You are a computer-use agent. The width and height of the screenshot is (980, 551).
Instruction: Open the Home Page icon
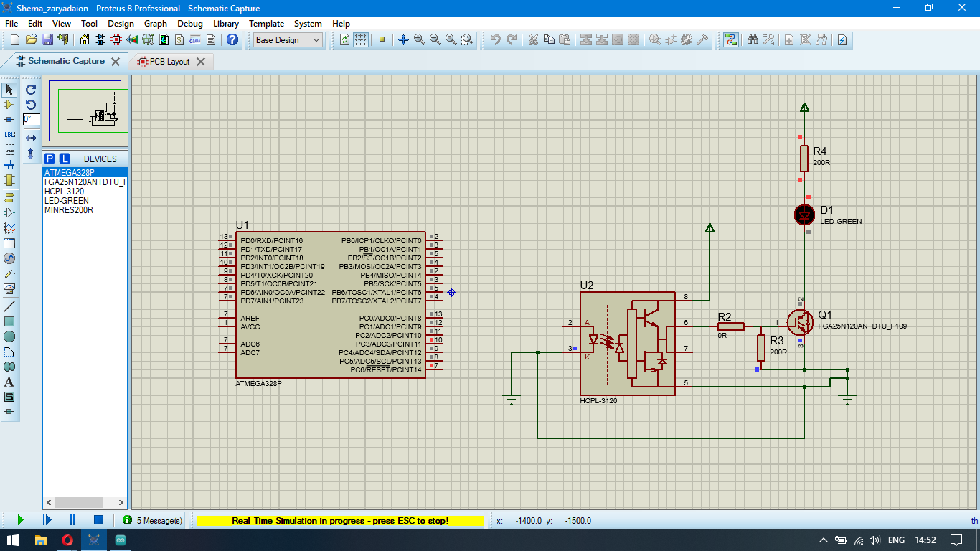tap(85, 39)
